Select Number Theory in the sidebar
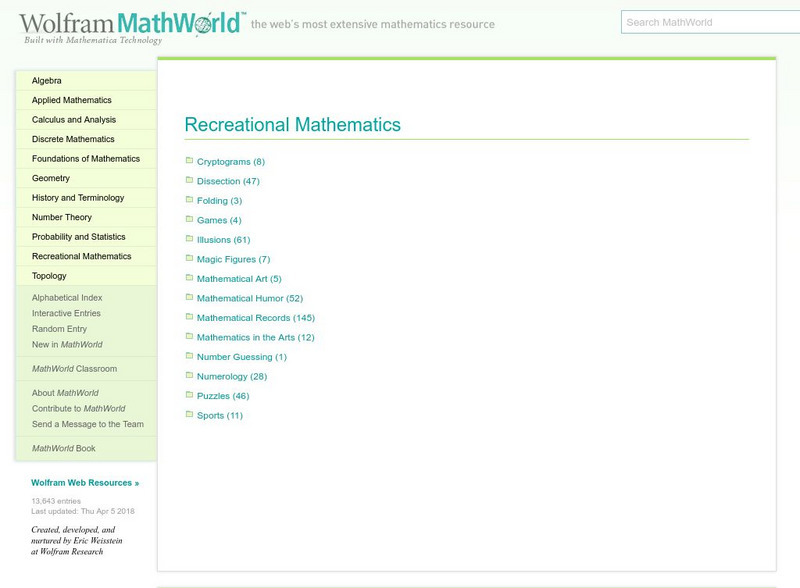The image size is (800, 588). (x=86, y=217)
